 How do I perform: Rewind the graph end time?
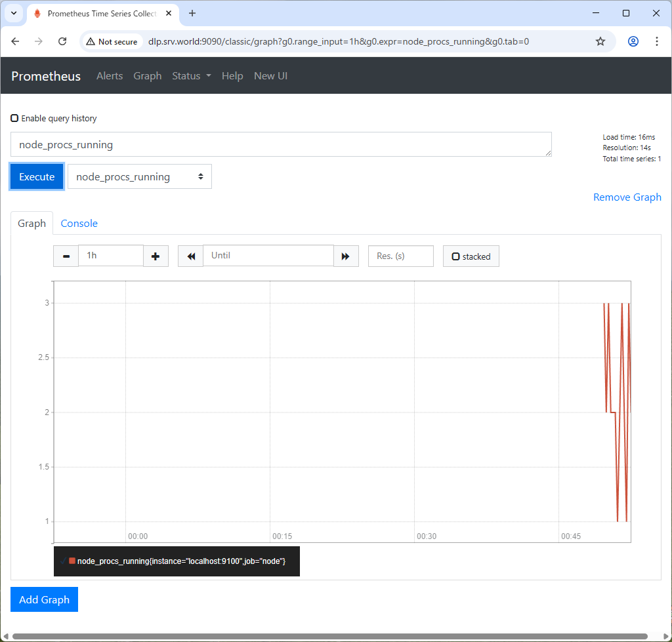coord(191,256)
